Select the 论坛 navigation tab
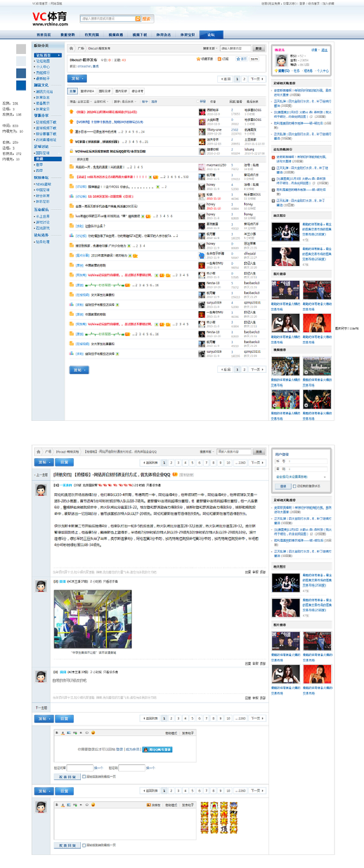Viewport: 364px width, 868px height. (x=211, y=35)
